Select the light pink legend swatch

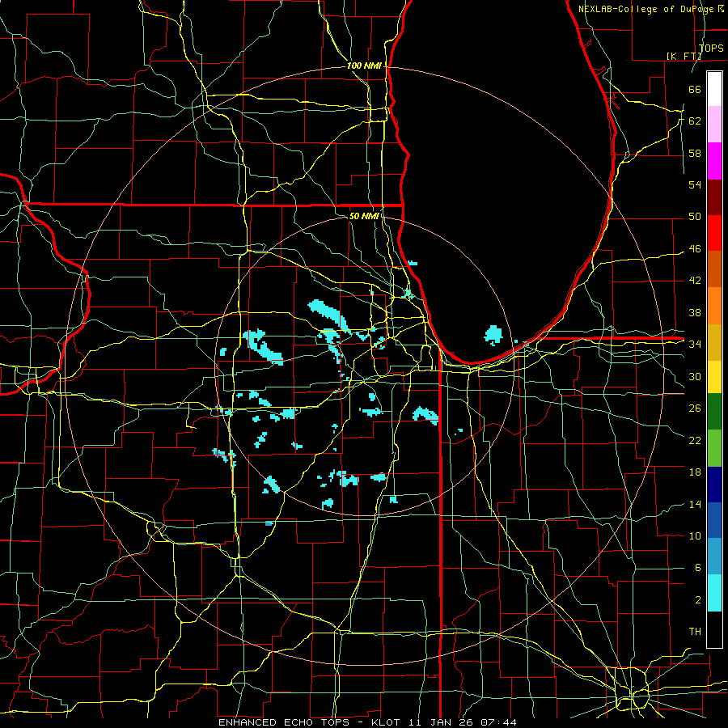pos(714,125)
